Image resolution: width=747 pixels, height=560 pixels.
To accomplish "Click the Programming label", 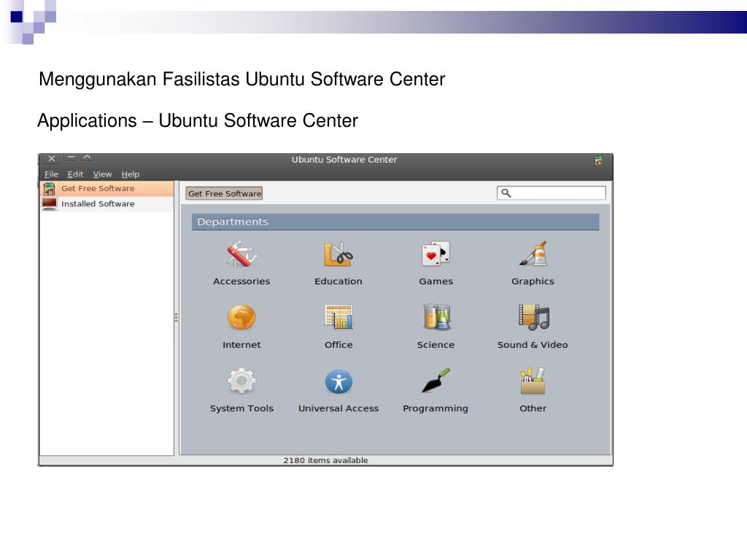I will click(436, 408).
